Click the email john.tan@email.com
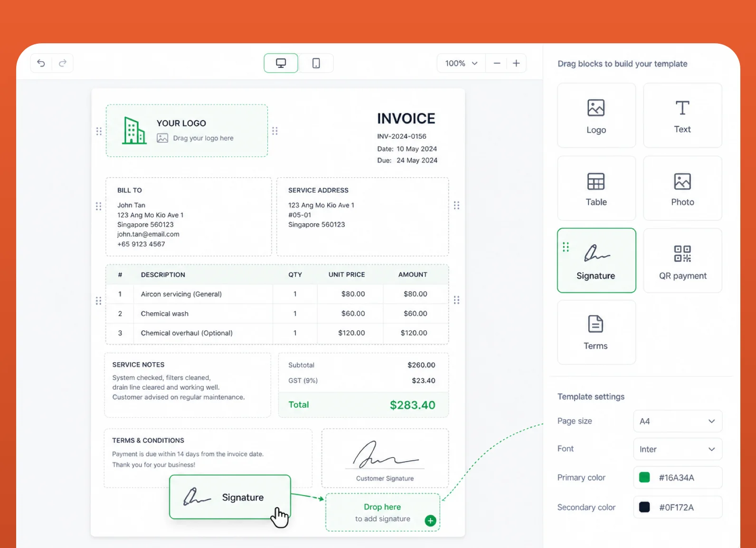 (x=148, y=234)
